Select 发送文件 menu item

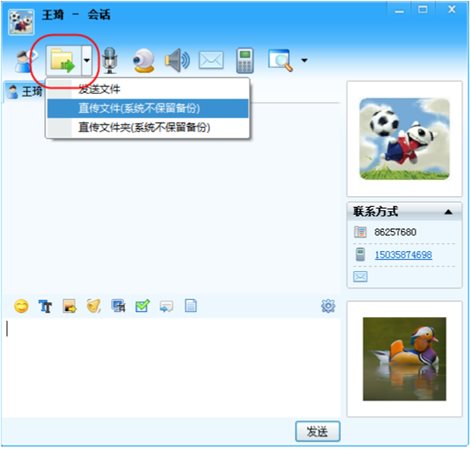148,89
